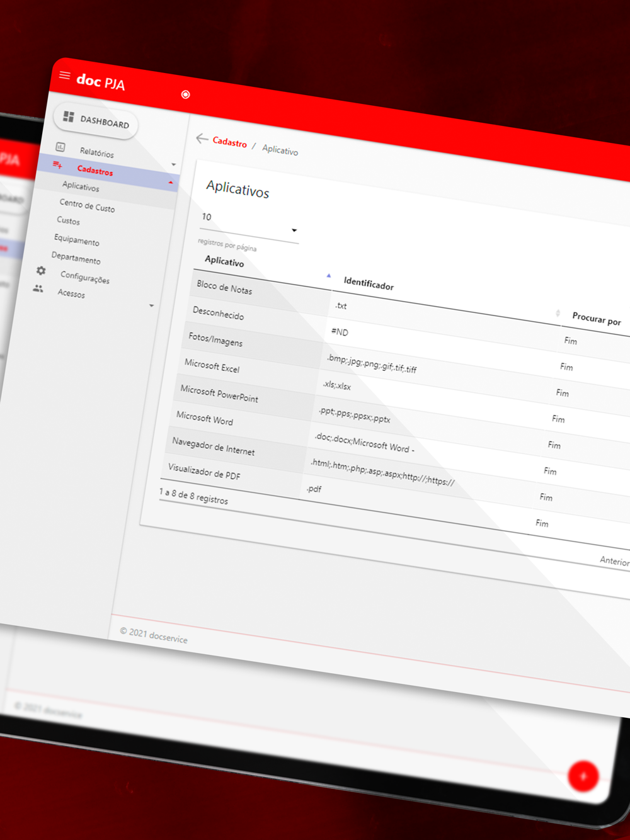This screenshot has height=840, width=630.
Task: Click the Aplicativo column header
Action: click(224, 261)
